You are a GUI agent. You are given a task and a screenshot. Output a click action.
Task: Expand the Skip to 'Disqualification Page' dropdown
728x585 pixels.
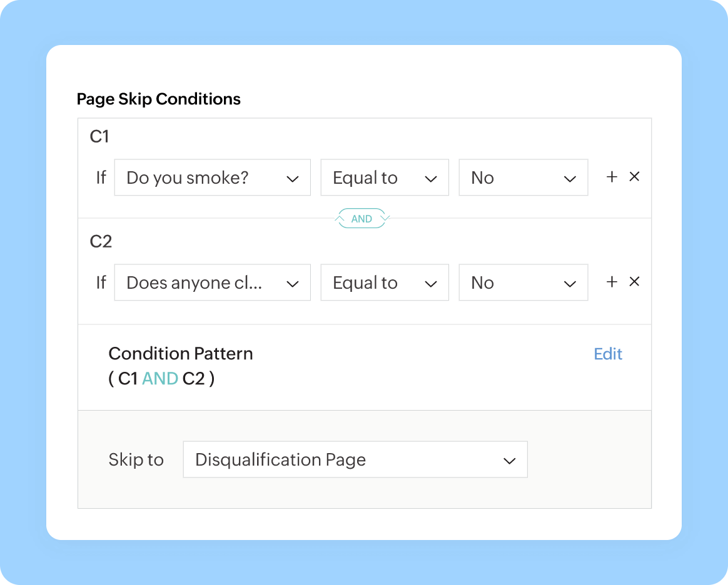355,460
